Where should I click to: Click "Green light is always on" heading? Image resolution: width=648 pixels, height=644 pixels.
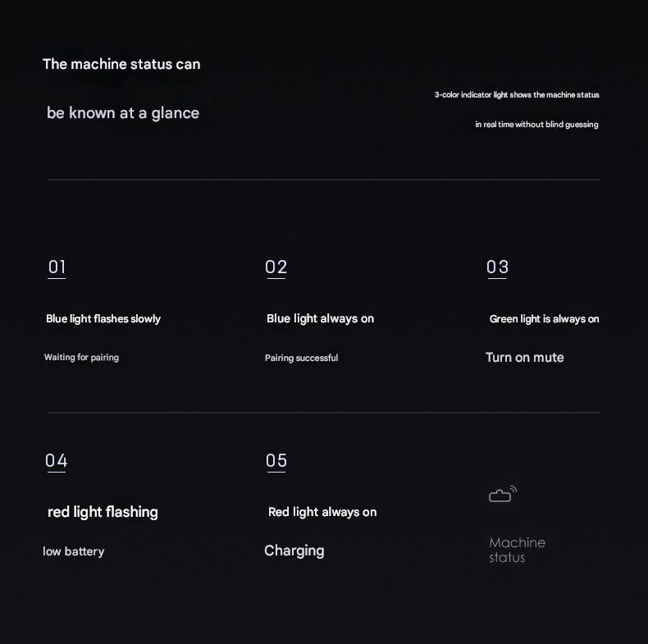click(544, 319)
